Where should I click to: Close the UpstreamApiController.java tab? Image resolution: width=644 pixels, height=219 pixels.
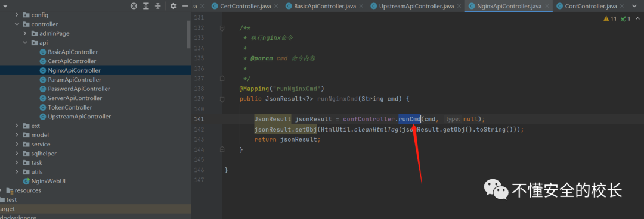459,6
